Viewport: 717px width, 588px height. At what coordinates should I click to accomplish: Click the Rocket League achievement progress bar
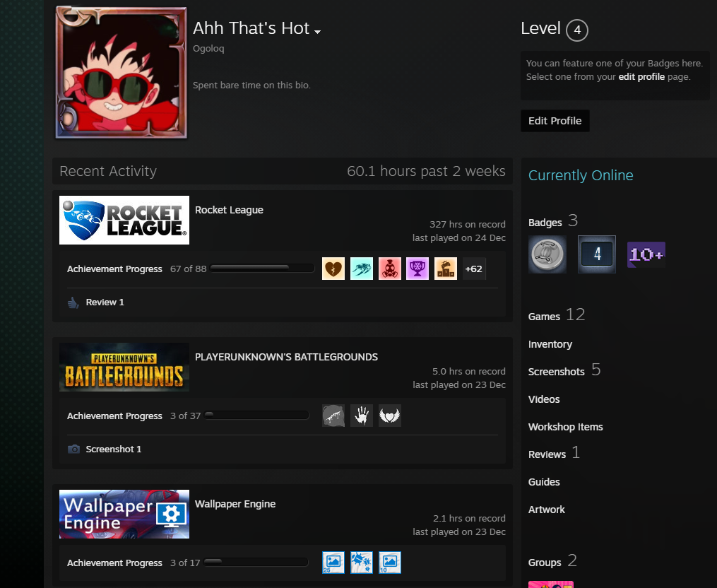click(262, 268)
